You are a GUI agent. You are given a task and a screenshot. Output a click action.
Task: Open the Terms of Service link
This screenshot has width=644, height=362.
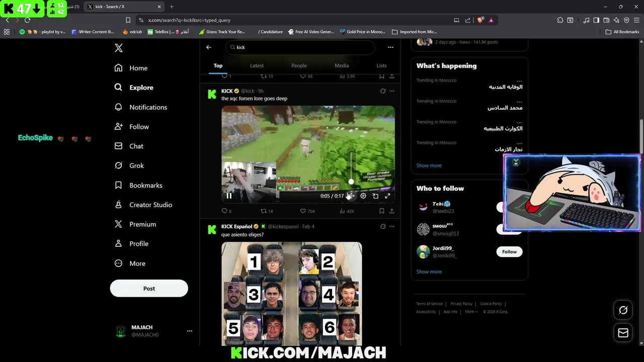click(429, 304)
